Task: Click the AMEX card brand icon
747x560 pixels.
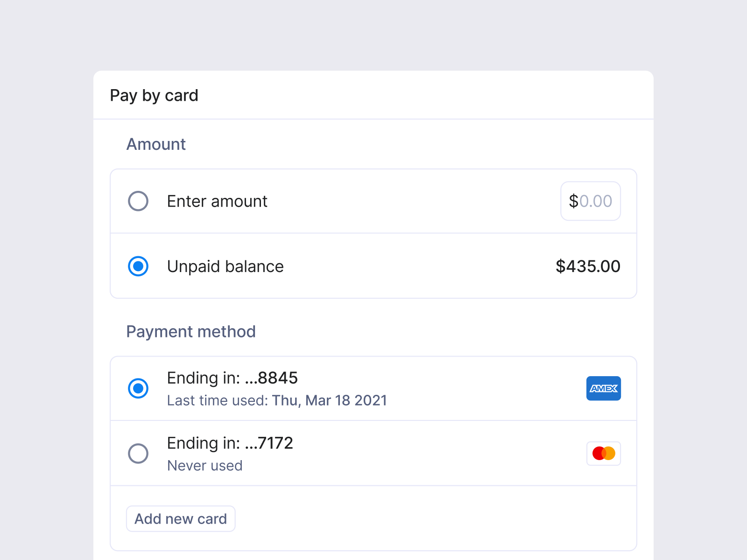Action: coord(603,388)
